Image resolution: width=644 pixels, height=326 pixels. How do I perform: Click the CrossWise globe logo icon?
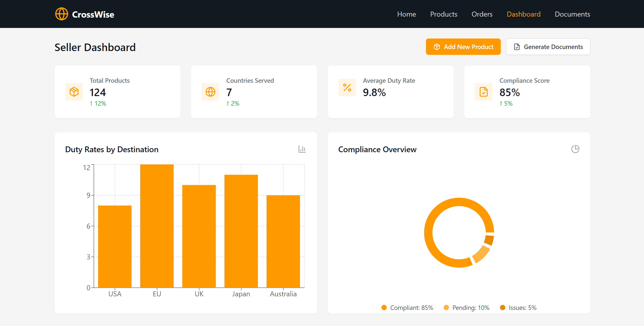[62, 14]
